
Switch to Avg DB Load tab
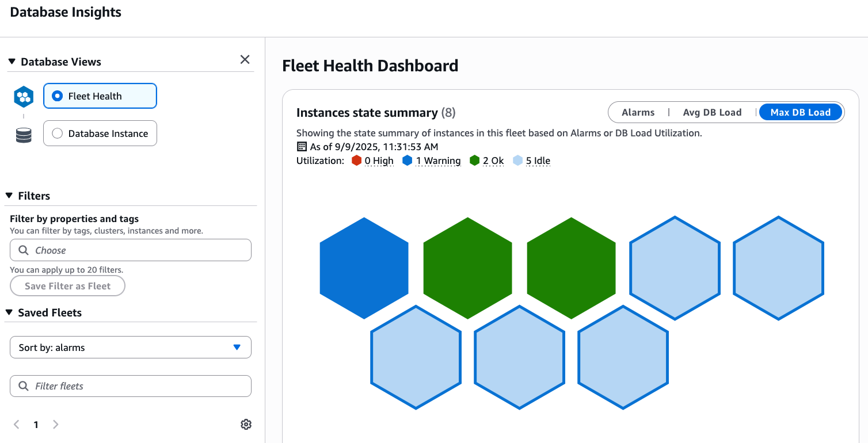point(712,113)
